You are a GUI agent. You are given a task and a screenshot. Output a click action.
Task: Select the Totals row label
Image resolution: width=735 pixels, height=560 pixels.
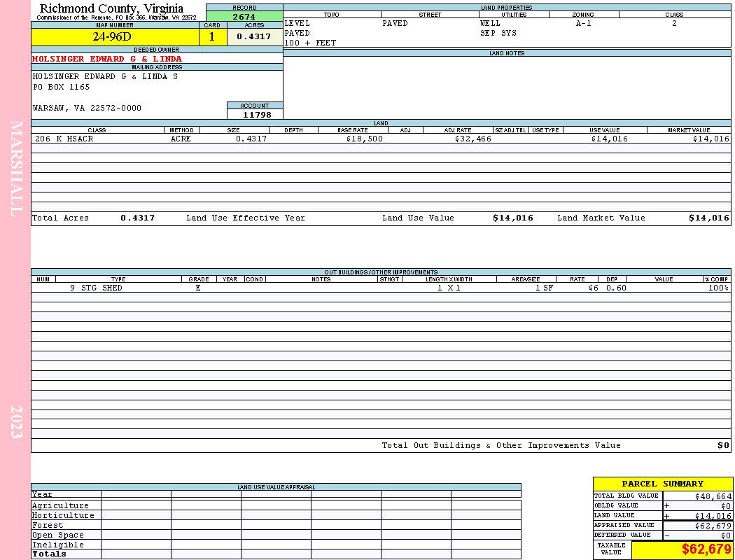(x=49, y=554)
